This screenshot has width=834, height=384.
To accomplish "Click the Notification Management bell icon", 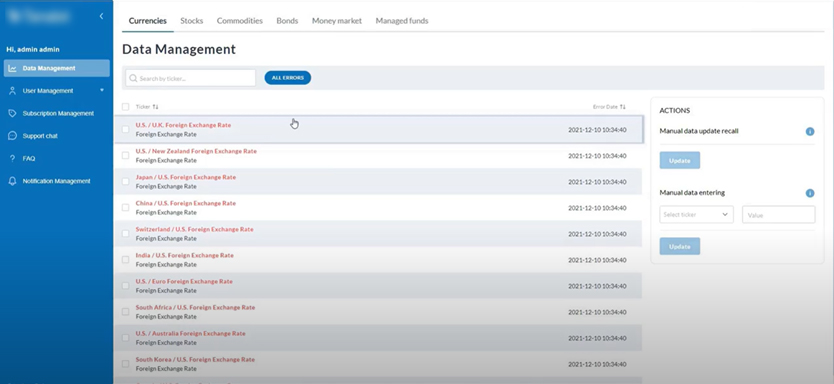I will (x=13, y=181).
